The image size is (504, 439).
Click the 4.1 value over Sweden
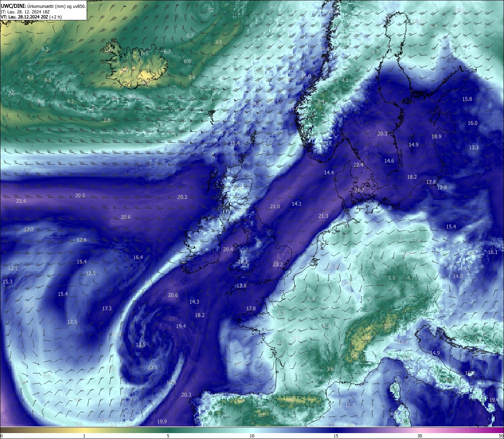[345, 80]
